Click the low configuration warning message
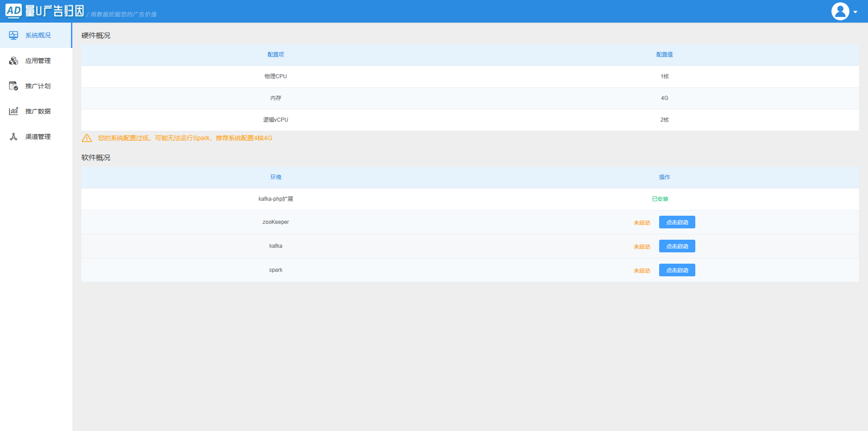 pyautogui.click(x=185, y=138)
